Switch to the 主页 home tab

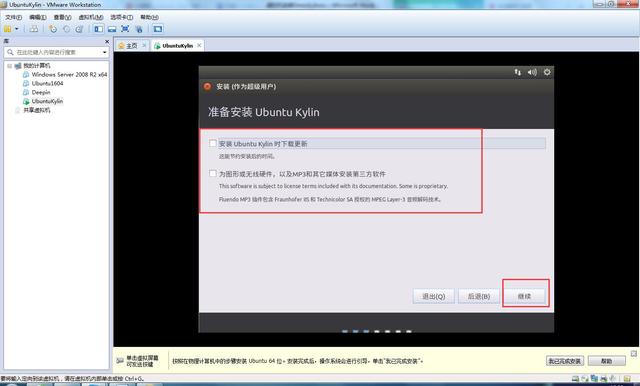coord(131,46)
